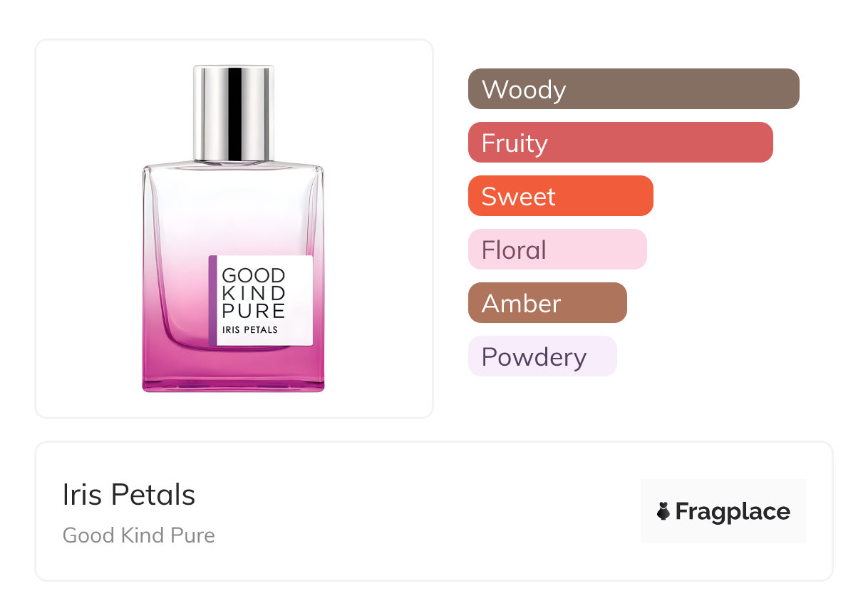868x616 pixels.
Task: Pick the brown Amber accord bar
Action: click(547, 303)
